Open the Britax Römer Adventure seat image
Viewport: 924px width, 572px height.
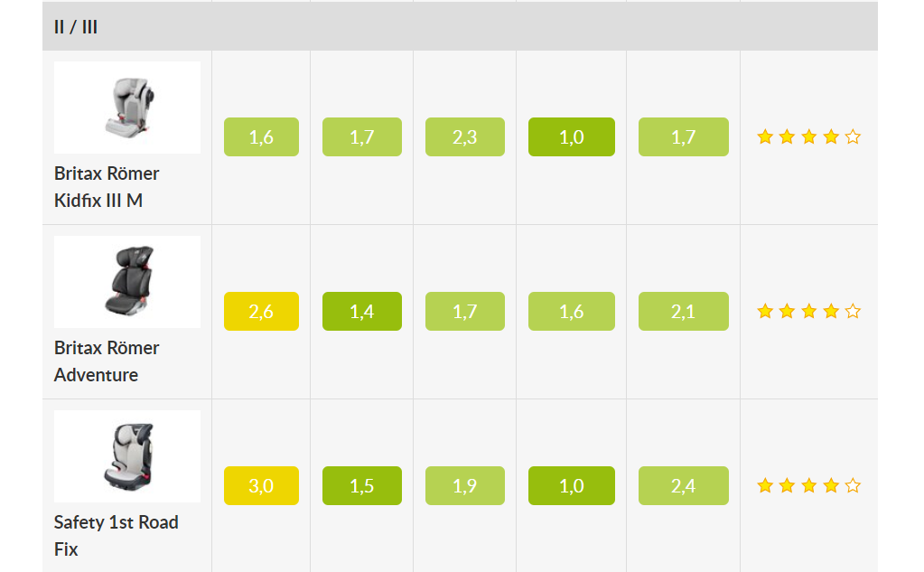(x=127, y=282)
